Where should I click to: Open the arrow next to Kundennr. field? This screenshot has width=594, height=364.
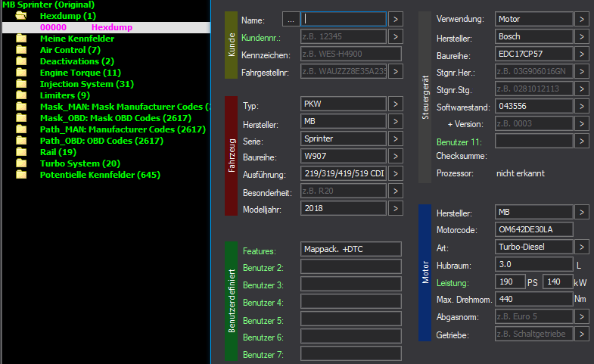pyautogui.click(x=396, y=37)
